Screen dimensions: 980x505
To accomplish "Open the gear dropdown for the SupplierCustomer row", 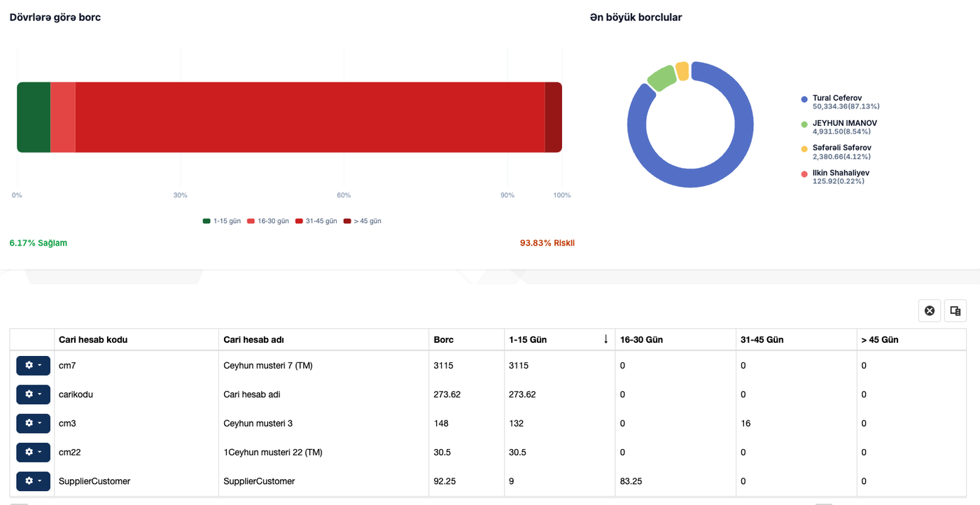I will click(33, 481).
